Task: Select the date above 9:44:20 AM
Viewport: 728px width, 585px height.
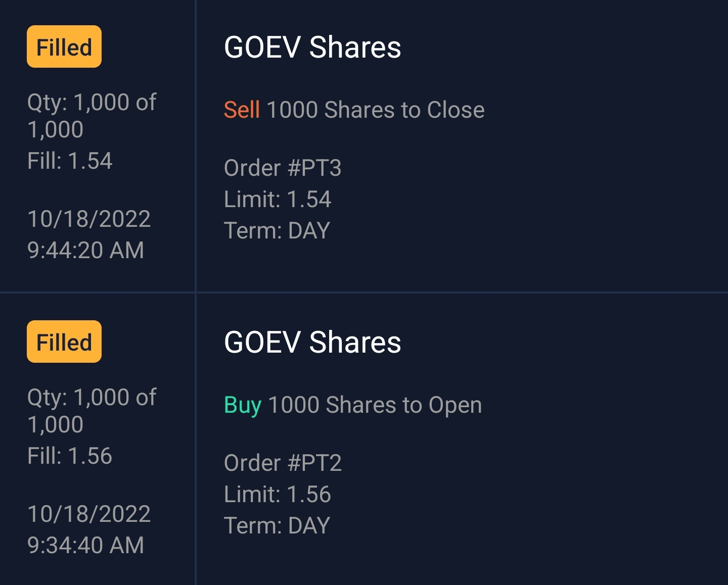Action: pyautogui.click(x=89, y=219)
